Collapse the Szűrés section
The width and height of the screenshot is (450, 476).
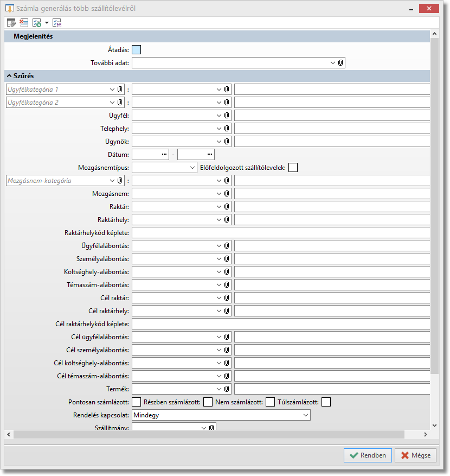(9, 76)
